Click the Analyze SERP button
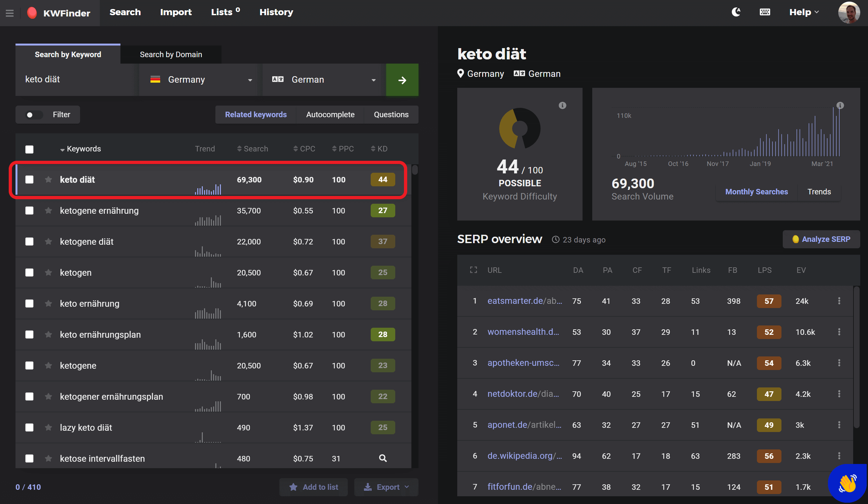This screenshot has width=868, height=504. pos(821,239)
